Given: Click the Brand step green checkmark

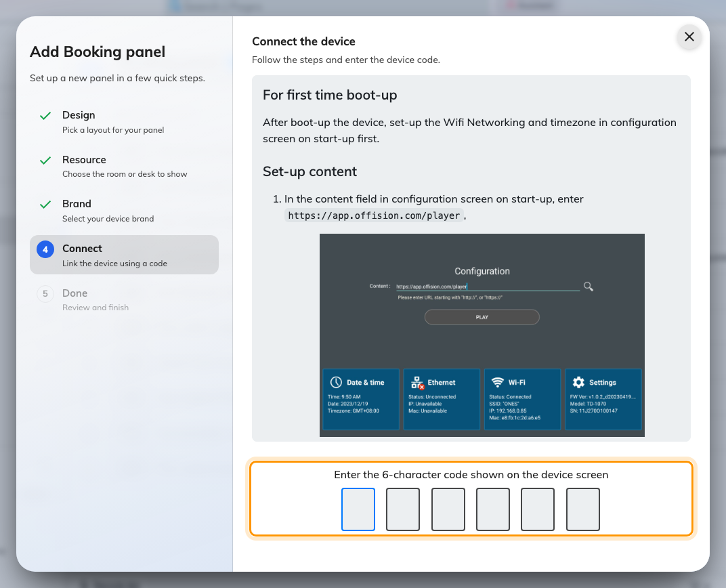Looking at the screenshot, I should coord(45,205).
